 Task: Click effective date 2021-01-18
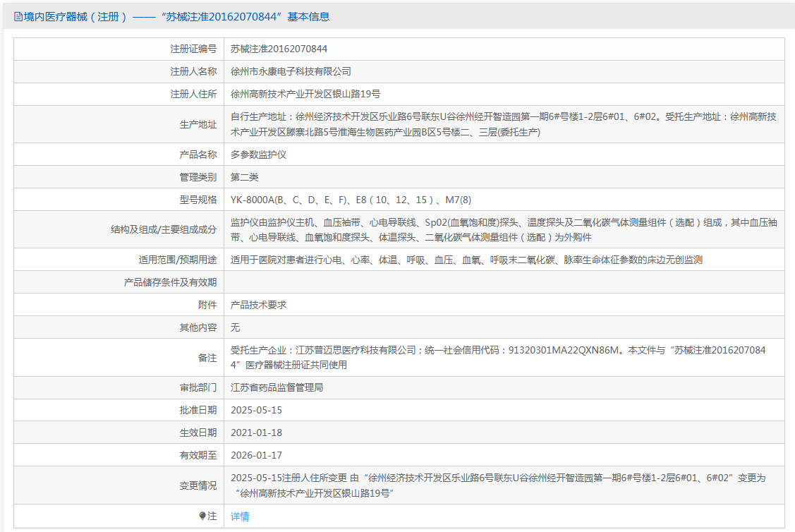(x=256, y=433)
